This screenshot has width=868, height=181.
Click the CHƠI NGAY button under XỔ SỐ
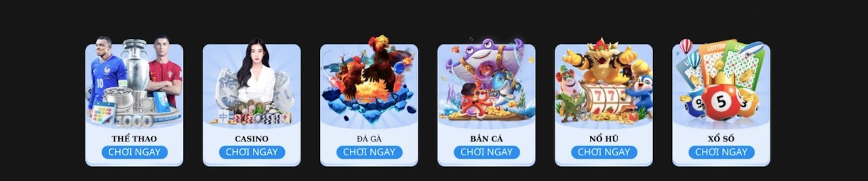(721, 152)
